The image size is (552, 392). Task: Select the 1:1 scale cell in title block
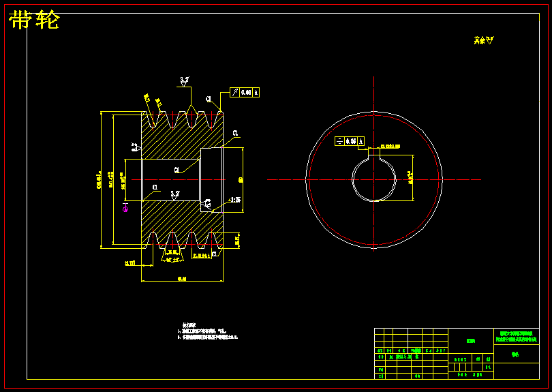488,367
